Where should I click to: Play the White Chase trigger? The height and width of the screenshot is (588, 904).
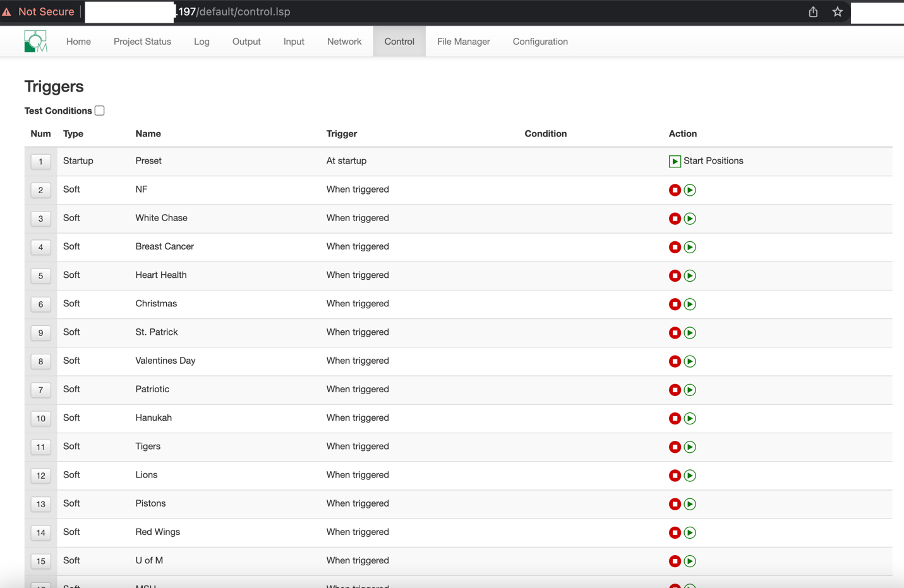(690, 218)
